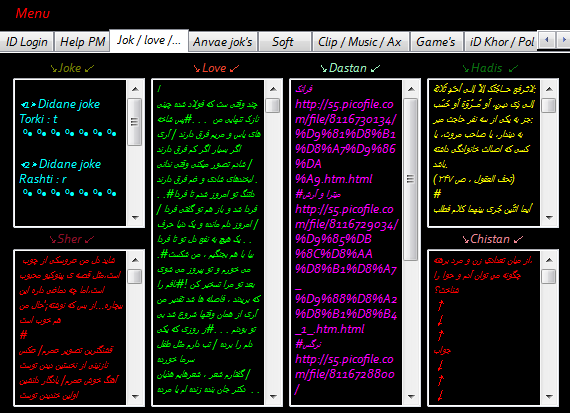Select Didane joke Torki entry
Screen dimensions: 570x413
point(60,111)
